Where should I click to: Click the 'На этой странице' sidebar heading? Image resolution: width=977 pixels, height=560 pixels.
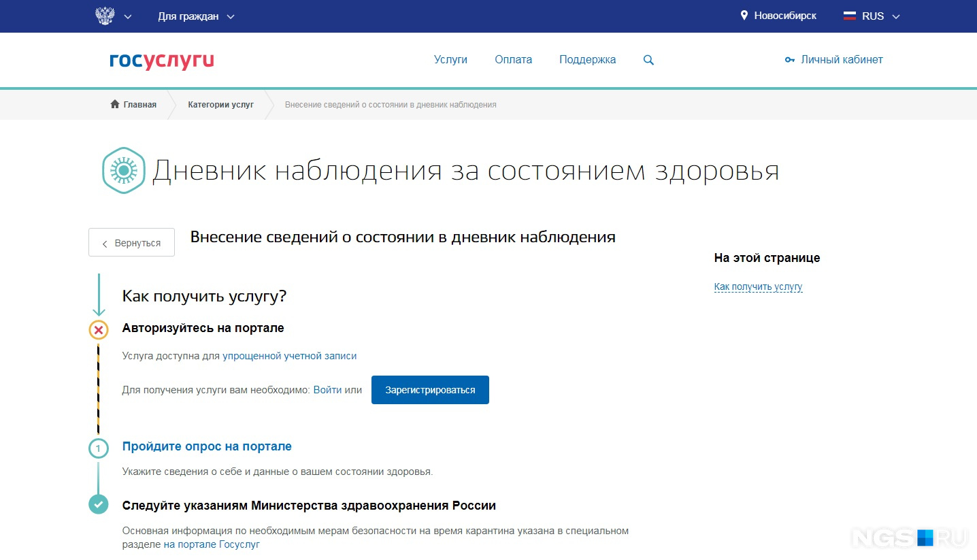767,258
